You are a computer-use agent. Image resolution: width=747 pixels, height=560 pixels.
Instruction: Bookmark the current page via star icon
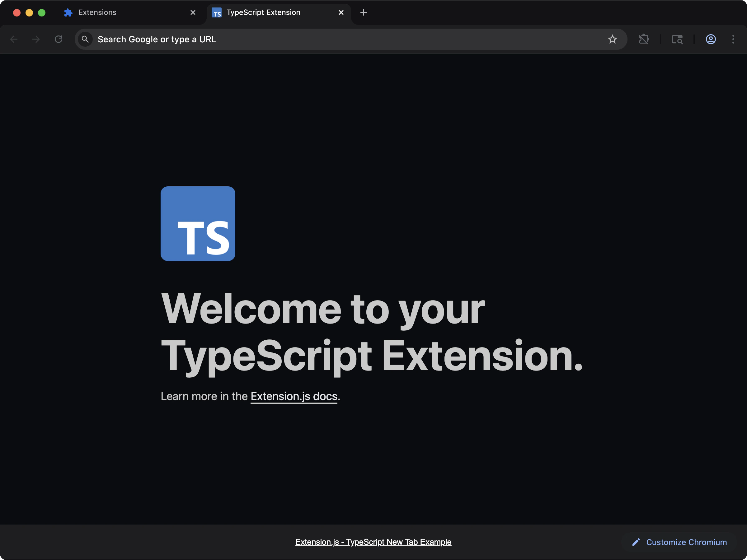(613, 39)
